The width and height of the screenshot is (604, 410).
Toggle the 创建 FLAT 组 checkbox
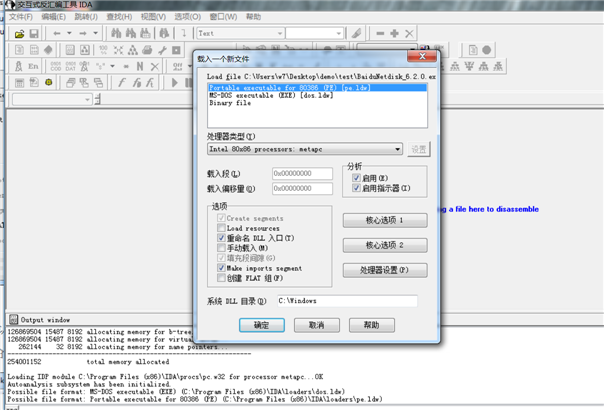[221, 278]
